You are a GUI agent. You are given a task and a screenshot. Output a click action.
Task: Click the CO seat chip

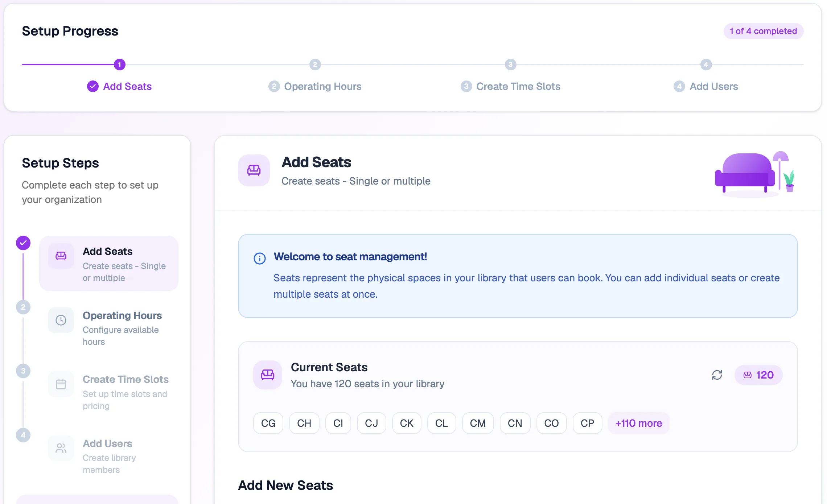[x=551, y=423]
